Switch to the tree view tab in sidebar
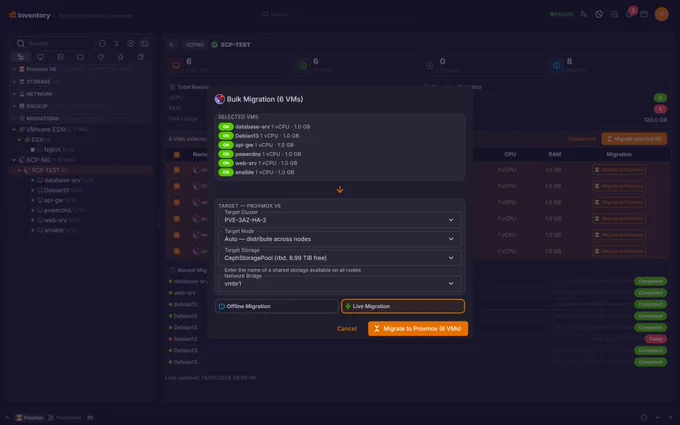680x425 pixels. coord(20,57)
